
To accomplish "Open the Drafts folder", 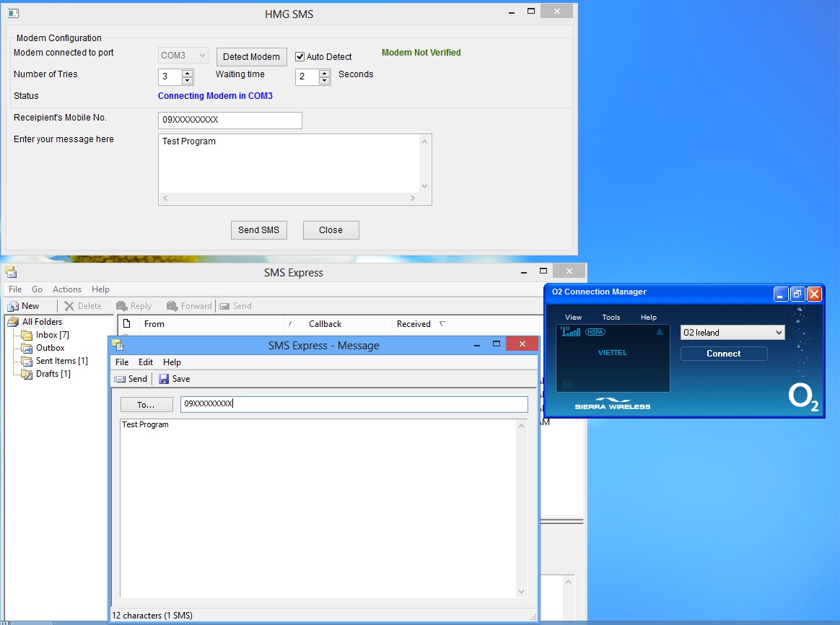I will click(x=53, y=374).
